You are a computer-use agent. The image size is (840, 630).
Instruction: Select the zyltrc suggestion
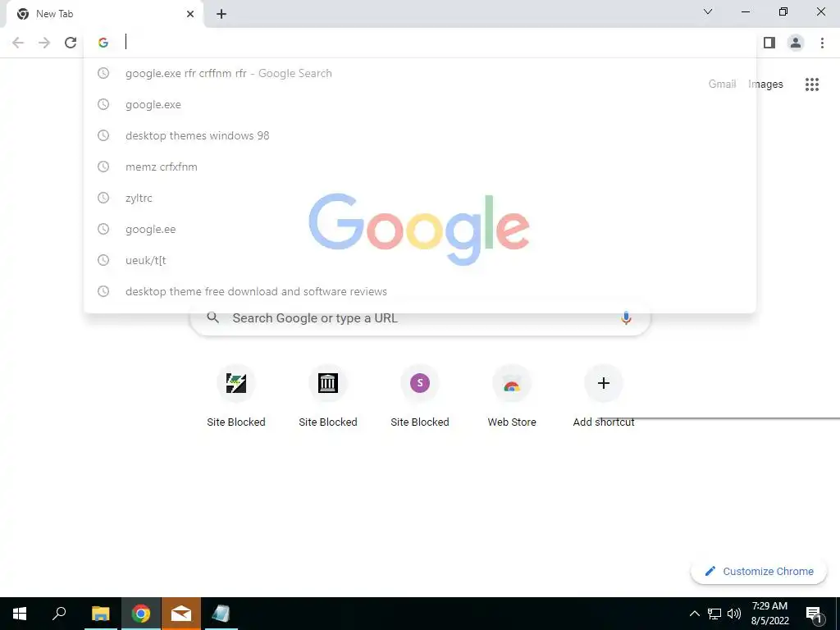point(420,198)
